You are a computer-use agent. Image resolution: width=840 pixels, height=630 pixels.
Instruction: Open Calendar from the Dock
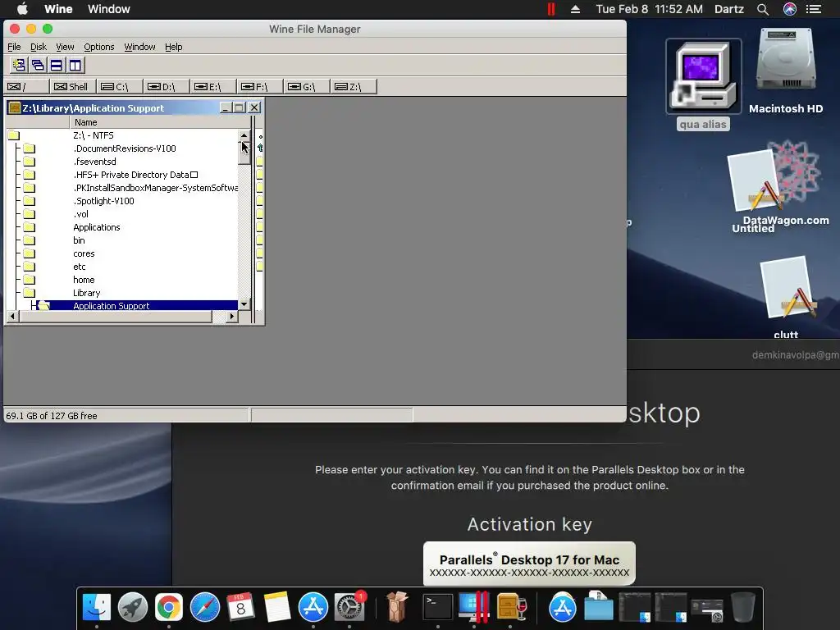click(241, 607)
